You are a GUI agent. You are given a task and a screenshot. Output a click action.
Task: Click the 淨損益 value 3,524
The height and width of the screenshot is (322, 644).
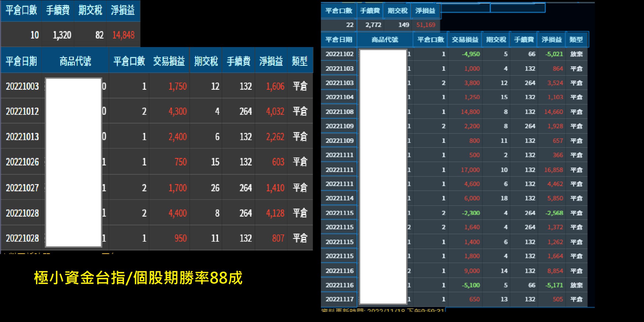(555, 83)
